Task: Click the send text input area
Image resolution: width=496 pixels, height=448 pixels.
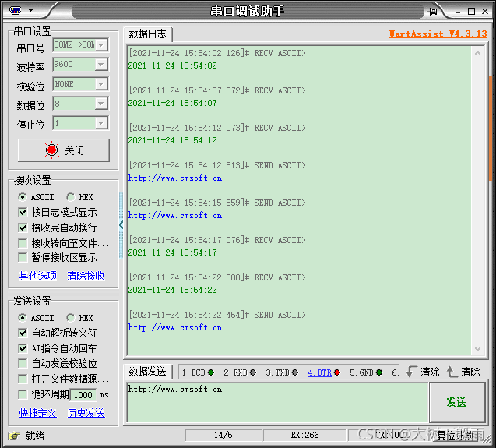Action: (x=277, y=402)
